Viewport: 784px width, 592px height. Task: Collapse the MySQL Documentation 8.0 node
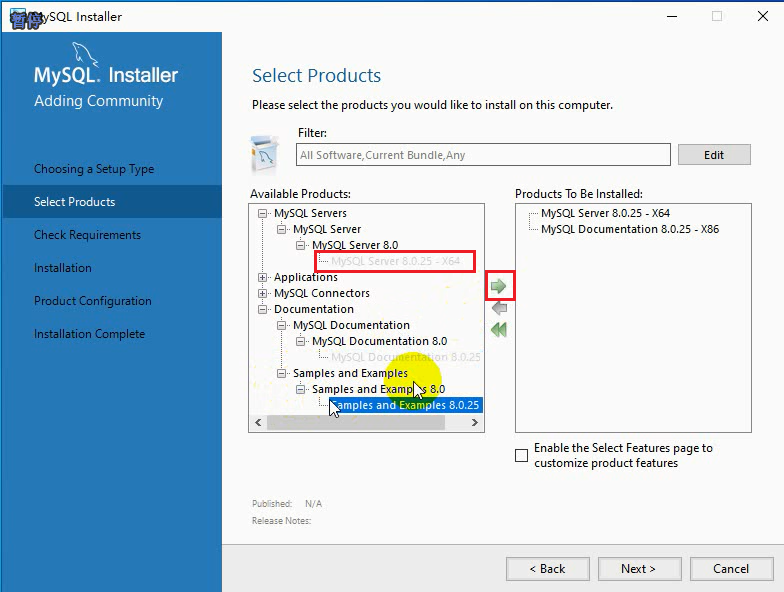click(300, 342)
